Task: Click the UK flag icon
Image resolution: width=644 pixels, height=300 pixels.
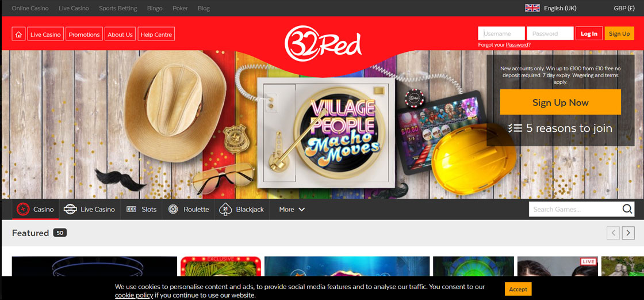Action: (532, 8)
